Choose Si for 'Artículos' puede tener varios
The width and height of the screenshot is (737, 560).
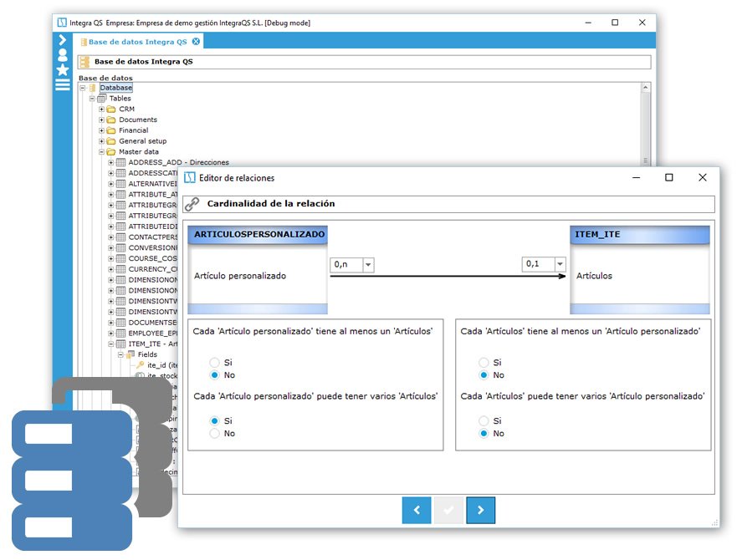[x=484, y=421]
